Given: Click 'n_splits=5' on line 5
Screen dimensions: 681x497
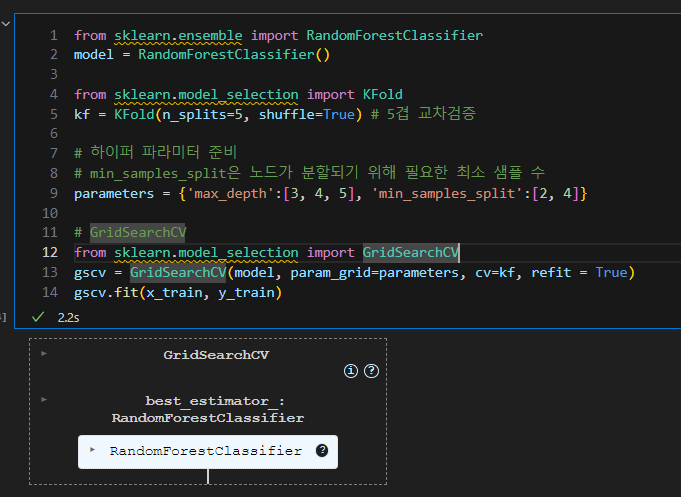Looking at the screenshot, I should (x=202, y=115).
